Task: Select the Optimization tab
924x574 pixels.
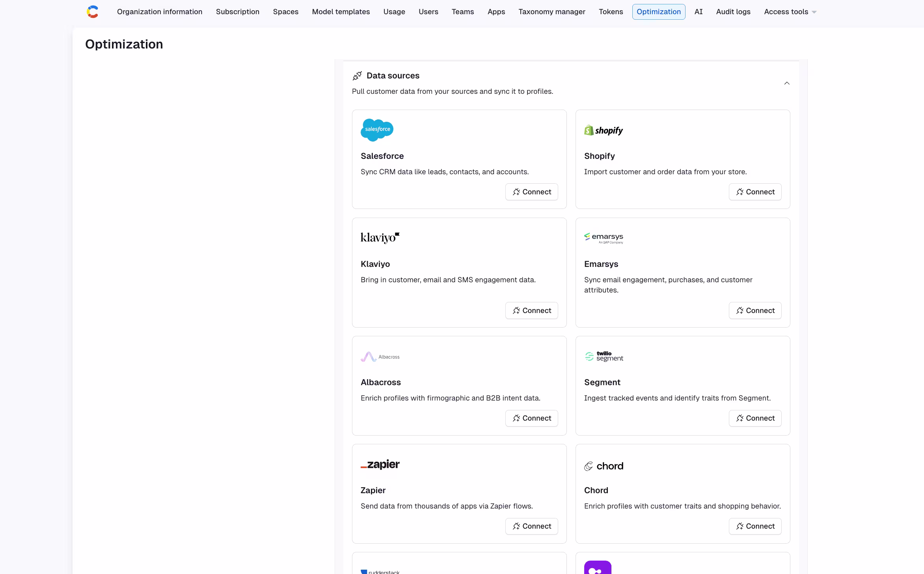Action: [x=659, y=12]
